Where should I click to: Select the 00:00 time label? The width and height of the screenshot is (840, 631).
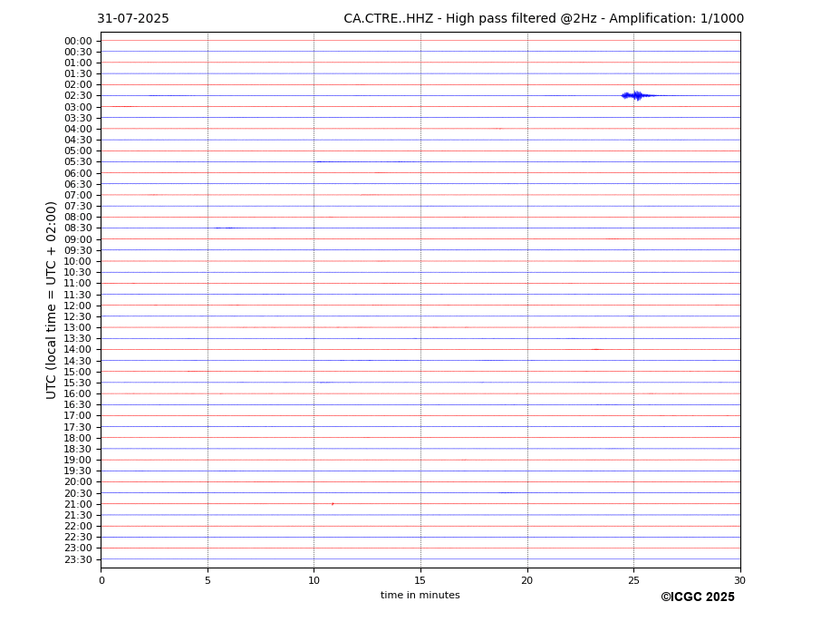[78, 42]
